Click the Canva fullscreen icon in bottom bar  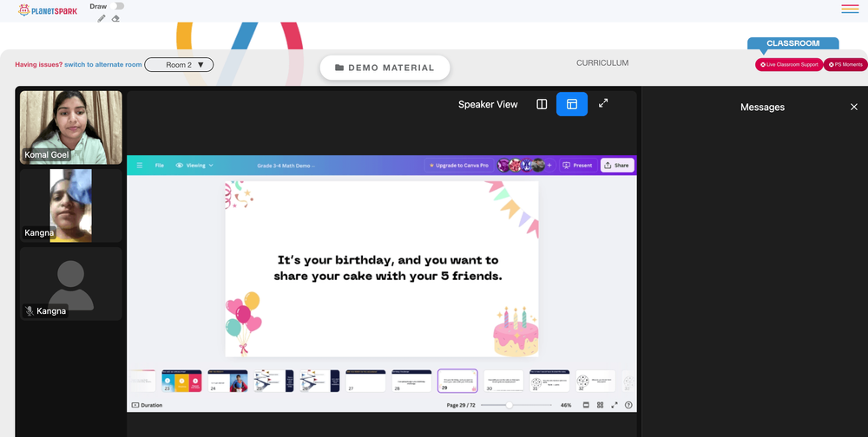pyautogui.click(x=614, y=405)
